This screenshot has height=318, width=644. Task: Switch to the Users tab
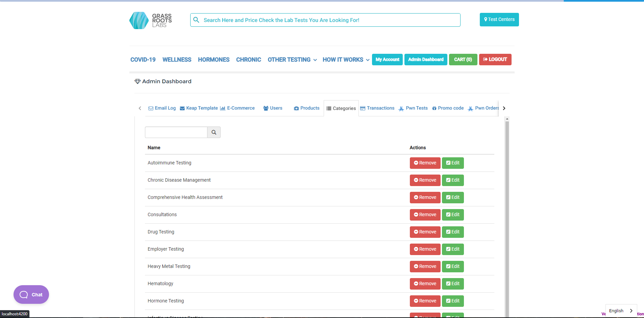point(273,108)
